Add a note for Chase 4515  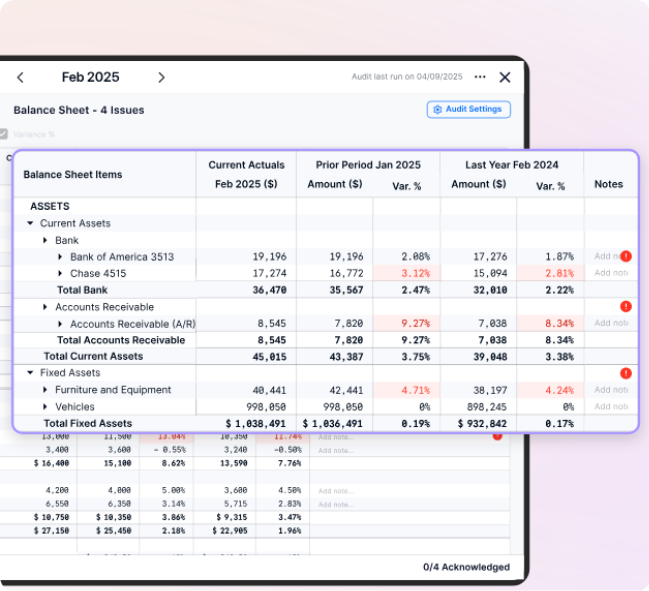[610, 273]
